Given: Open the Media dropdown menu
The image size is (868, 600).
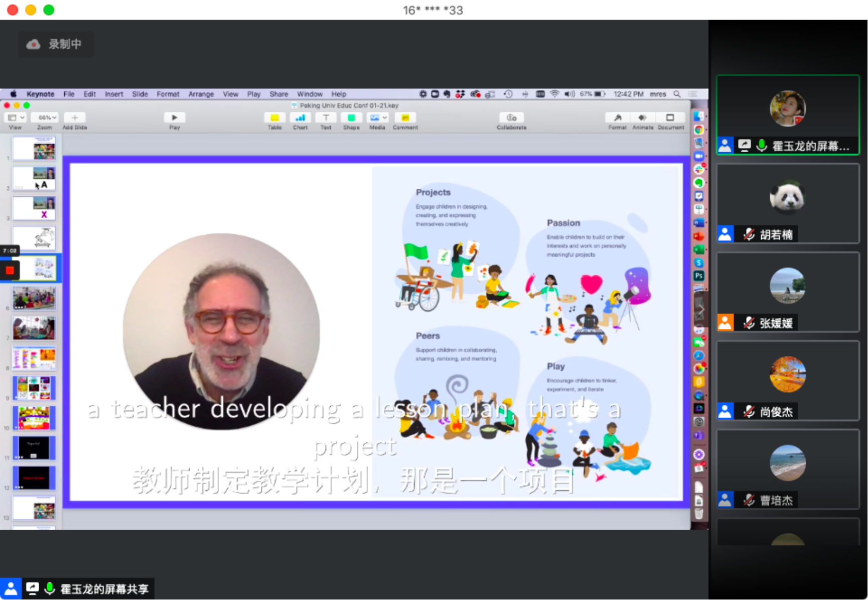Looking at the screenshot, I should tap(377, 118).
